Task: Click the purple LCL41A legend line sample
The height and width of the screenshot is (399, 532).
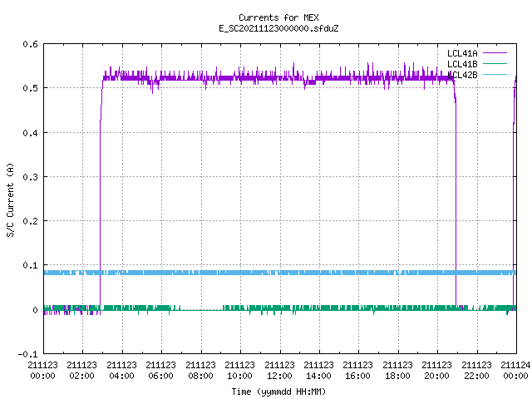Action: (495, 53)
